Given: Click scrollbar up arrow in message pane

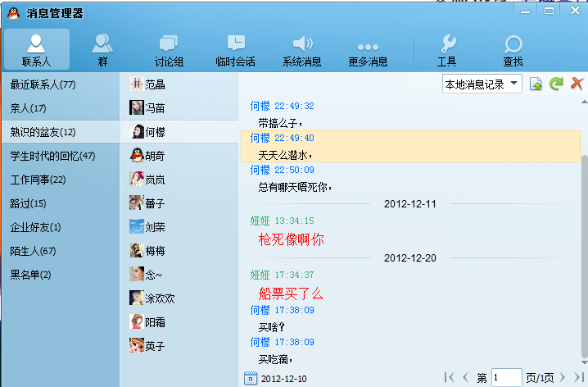Looking at the screenshot, I should (x=584, y=102).
